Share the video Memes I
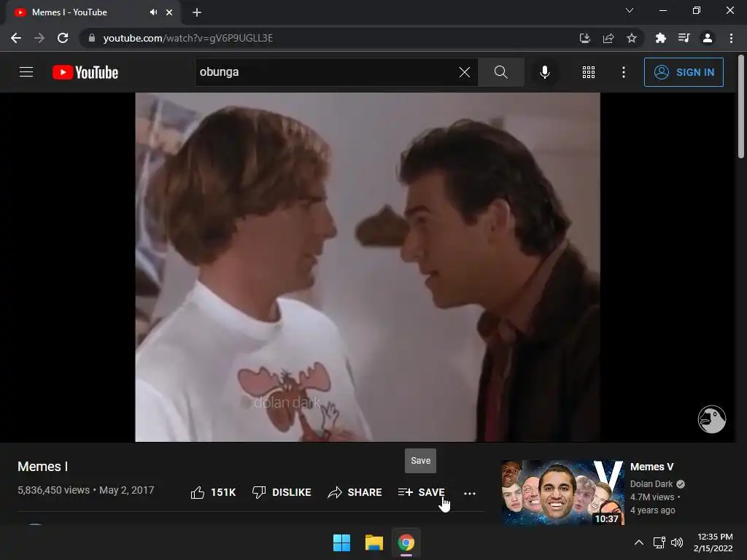 (x=355, y=492)
